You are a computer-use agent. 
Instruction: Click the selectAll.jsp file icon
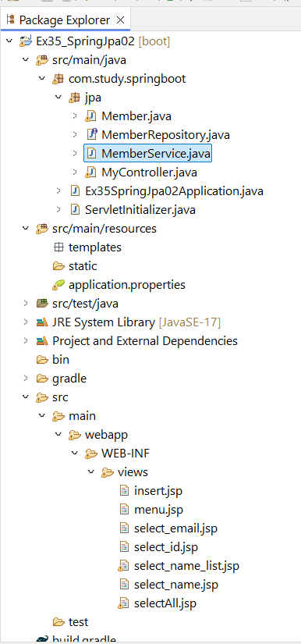(x=123, y=603)
